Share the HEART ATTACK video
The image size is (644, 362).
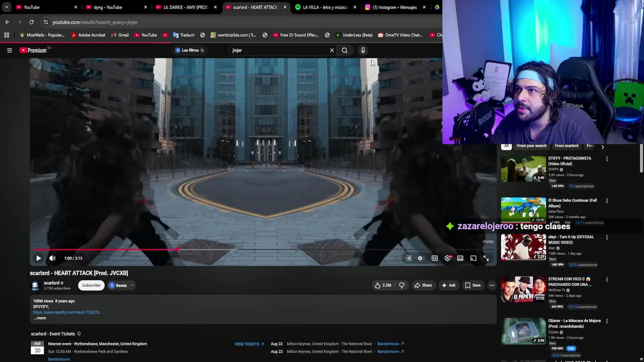(x=423, y=286)
